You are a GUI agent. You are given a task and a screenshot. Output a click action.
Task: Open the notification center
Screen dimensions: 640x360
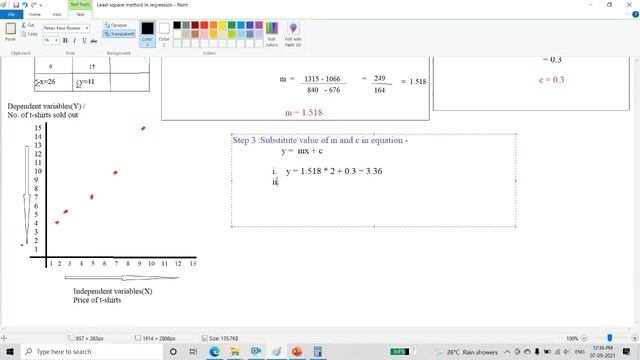click(627, 351)
